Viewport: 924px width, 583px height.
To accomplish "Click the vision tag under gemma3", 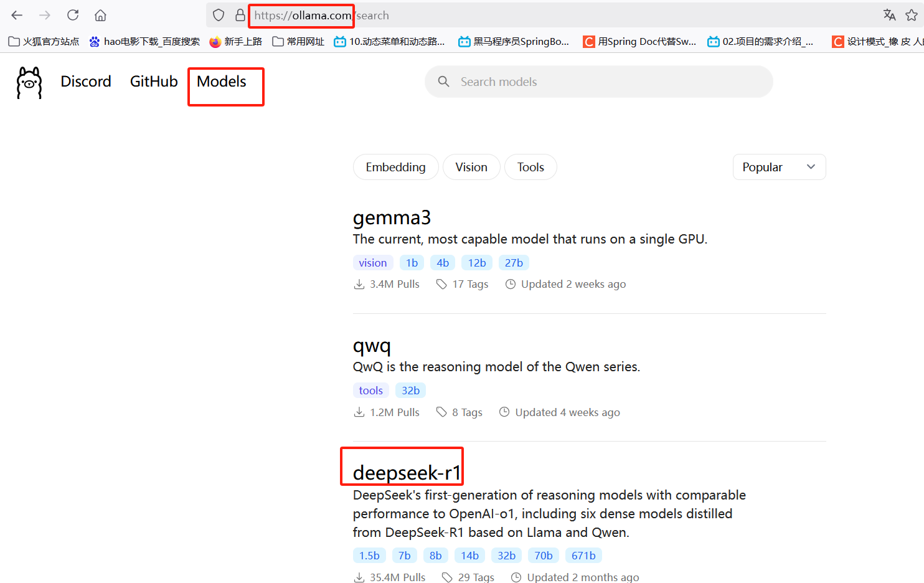I will tap(373, 263).
